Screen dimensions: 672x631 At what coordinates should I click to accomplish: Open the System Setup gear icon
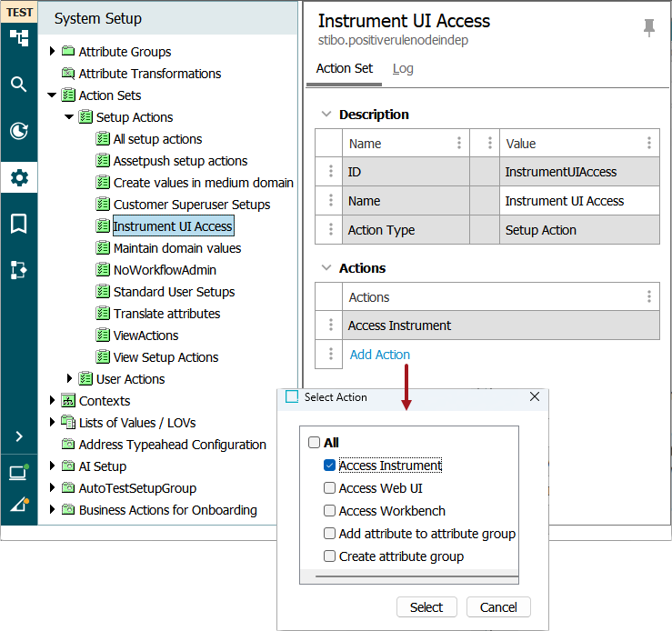tap(19, 177)
